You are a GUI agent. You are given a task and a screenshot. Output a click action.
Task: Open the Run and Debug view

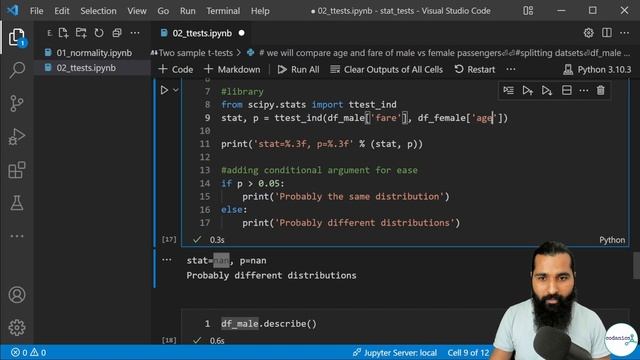pos(17,137)
